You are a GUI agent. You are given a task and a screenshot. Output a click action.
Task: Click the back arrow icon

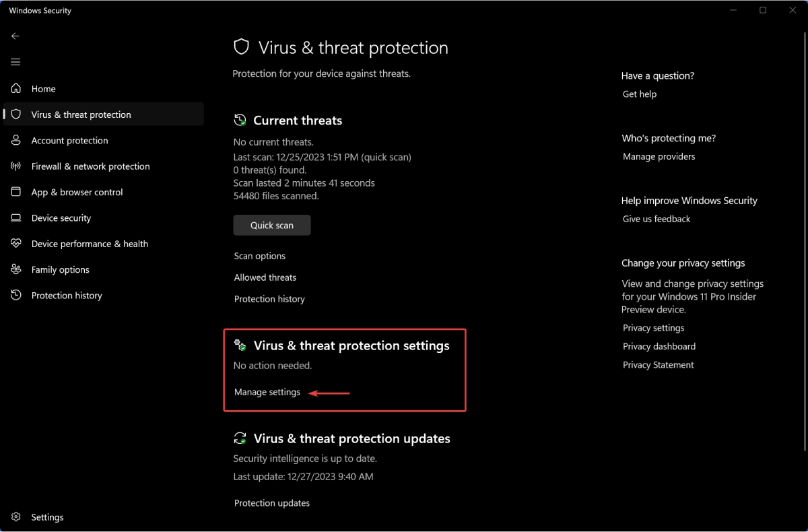(x=15, y=36)
